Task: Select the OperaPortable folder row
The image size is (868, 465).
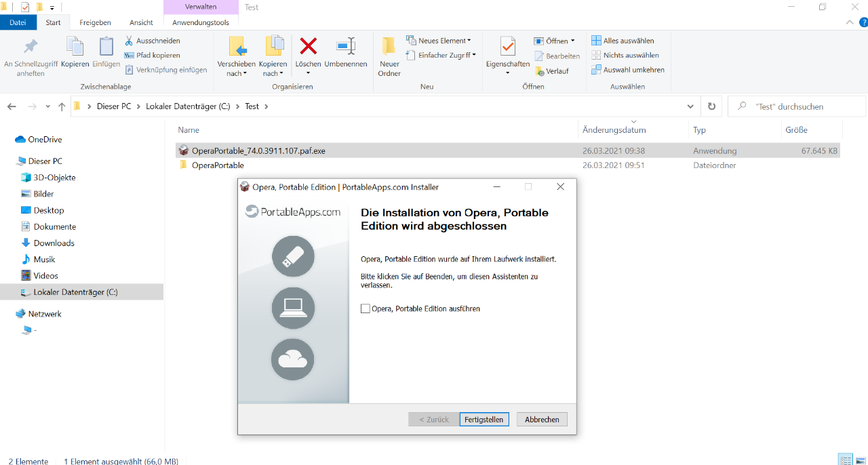Action: [x=507, y=165]
